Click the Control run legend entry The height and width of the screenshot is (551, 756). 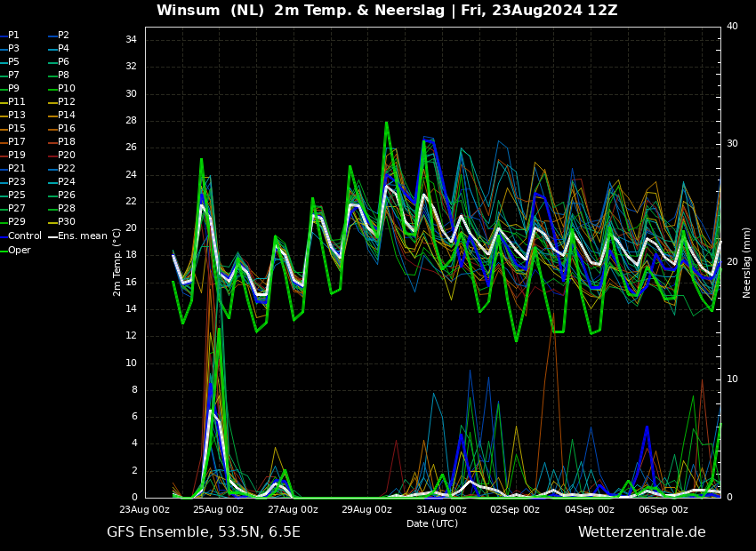pos(20,236)
